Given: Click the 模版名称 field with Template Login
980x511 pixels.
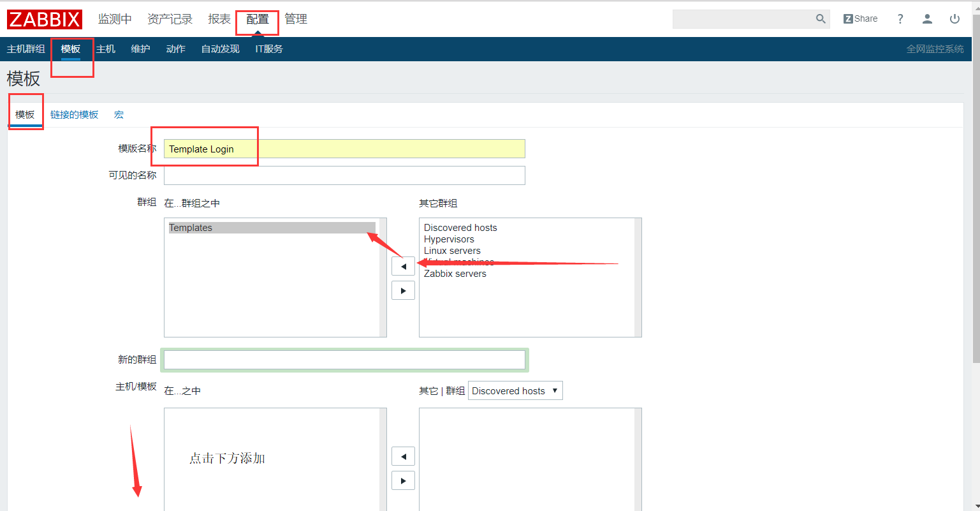Looking at the screenshot, I should [x=344, y=149].
